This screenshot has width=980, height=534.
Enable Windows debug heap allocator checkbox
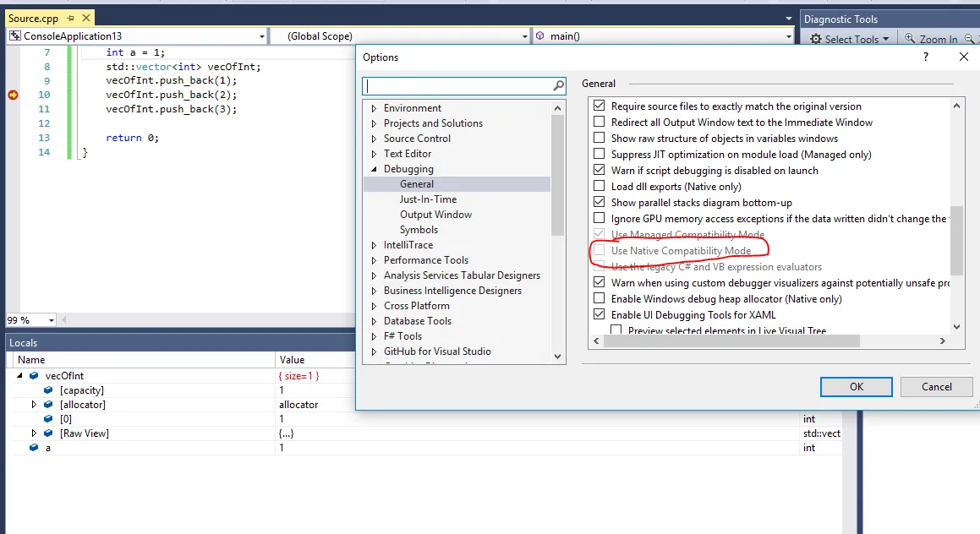coord(599,298)
